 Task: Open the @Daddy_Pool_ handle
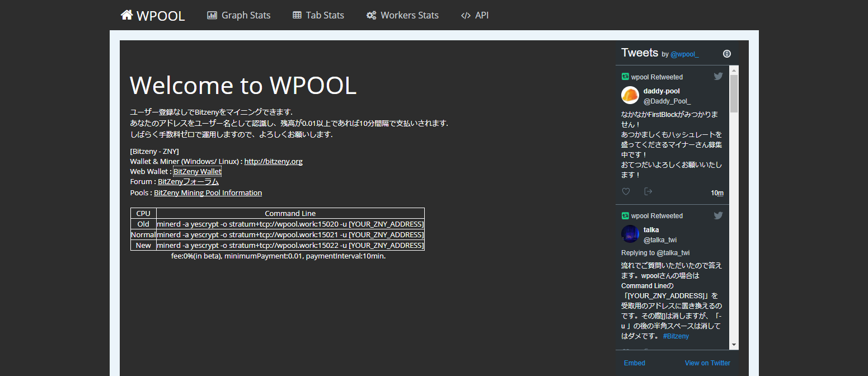(667, 101)
